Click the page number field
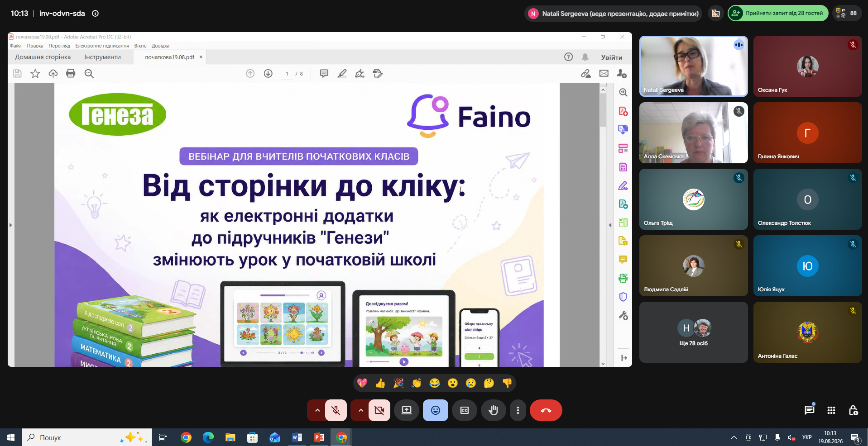The height and width of the screenshot is (446, 868). 287,74
